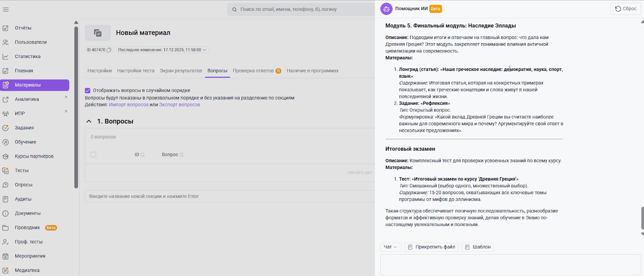Click the Экспорт вопросов link

tap(180, 105)
